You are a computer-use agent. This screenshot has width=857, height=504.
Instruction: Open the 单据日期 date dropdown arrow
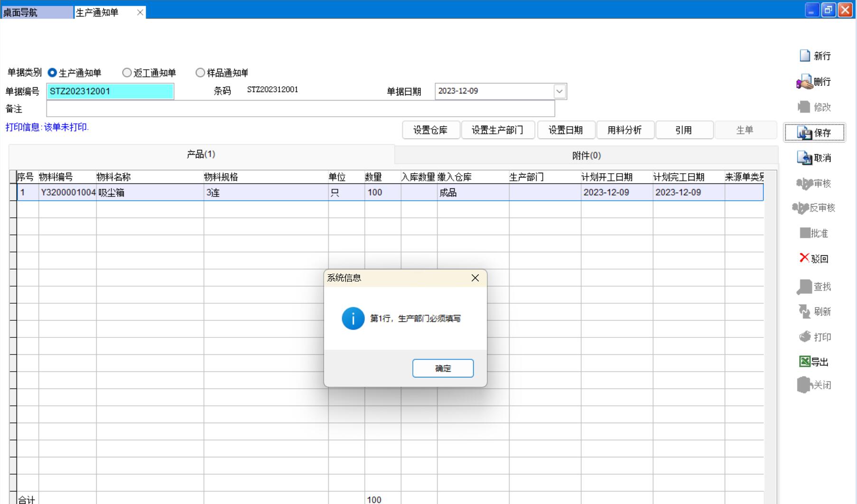(559, 91)
